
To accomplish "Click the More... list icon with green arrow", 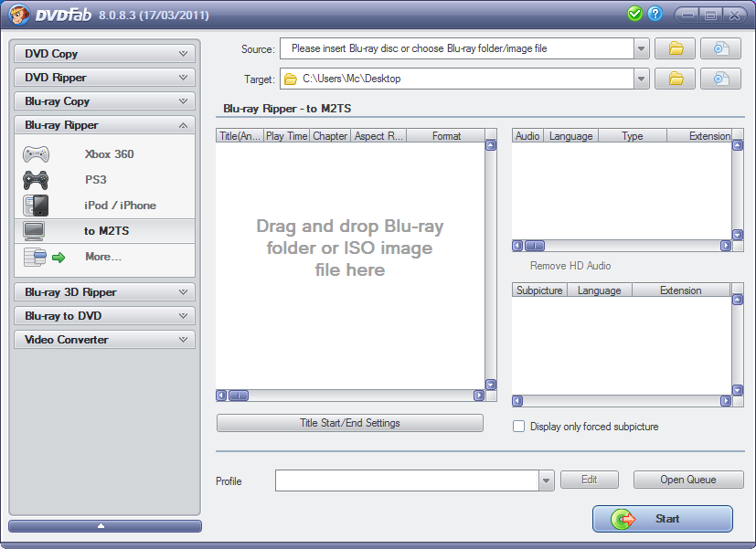I will pyautogui.click(x=45, y=258).
